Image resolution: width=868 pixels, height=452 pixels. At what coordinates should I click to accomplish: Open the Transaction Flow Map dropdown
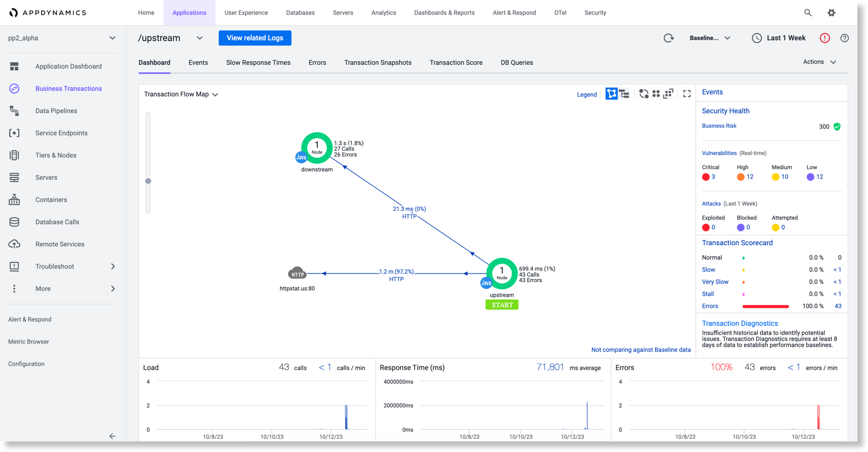tap(181, 95)
